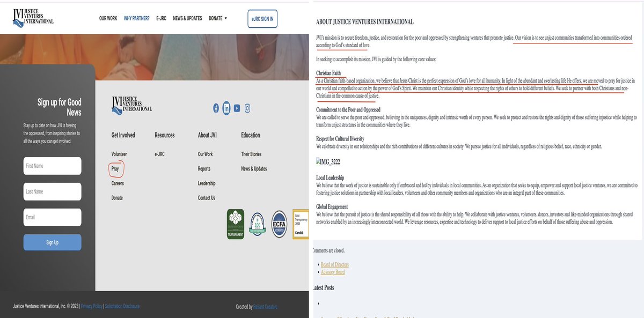Click the green Transparent certification badge
Viewport: 644px width, 318px height.
pyautogui.click(x=236, y=224)
